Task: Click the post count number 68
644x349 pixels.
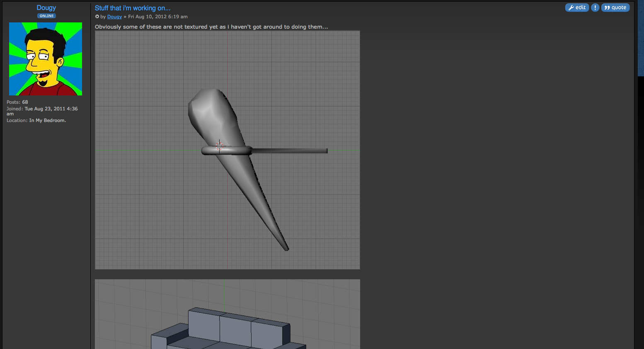Action: pyautogui.click(x=25, y=102)
